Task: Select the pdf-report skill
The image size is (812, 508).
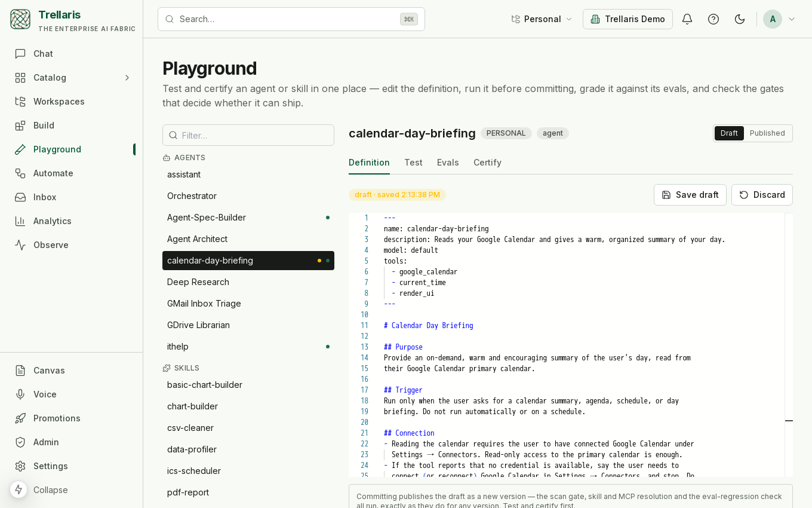Action: [x=248, y=492]
